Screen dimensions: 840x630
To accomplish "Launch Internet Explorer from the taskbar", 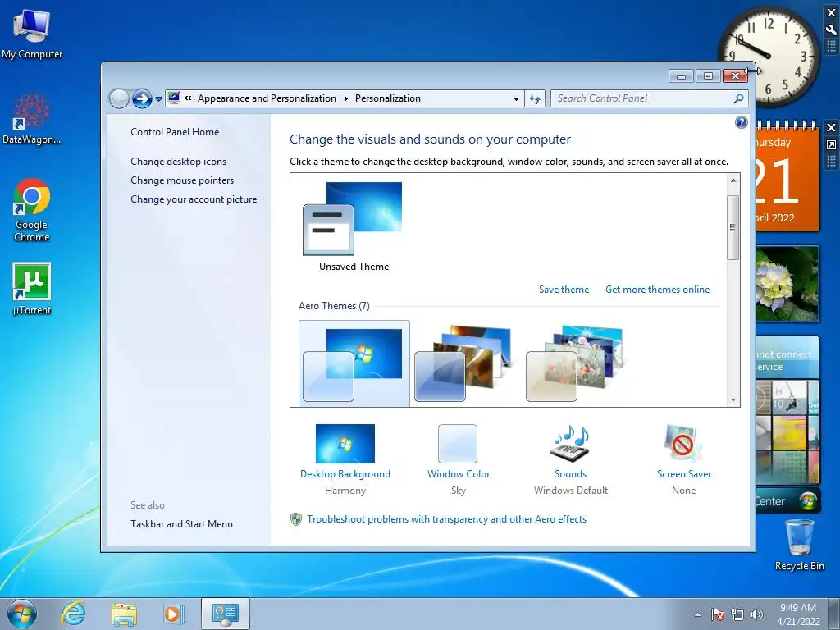I will 73,614.
